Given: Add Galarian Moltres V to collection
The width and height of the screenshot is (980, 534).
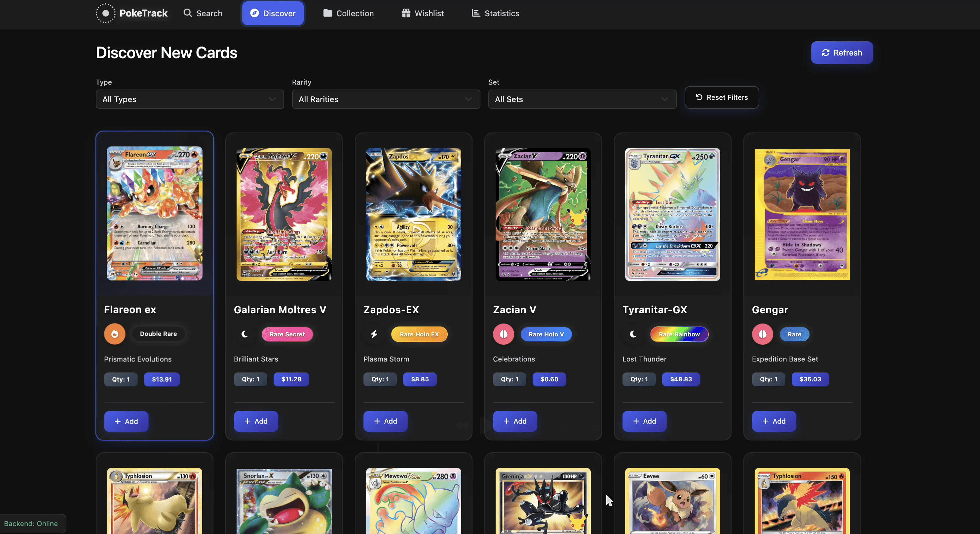Looking at the screenshot, I should pos(256,421).
